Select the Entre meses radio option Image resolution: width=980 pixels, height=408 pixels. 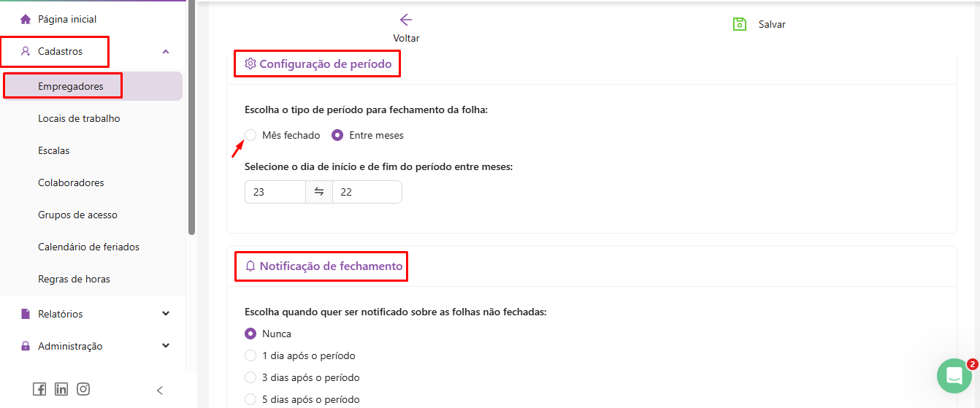[338, 135]
